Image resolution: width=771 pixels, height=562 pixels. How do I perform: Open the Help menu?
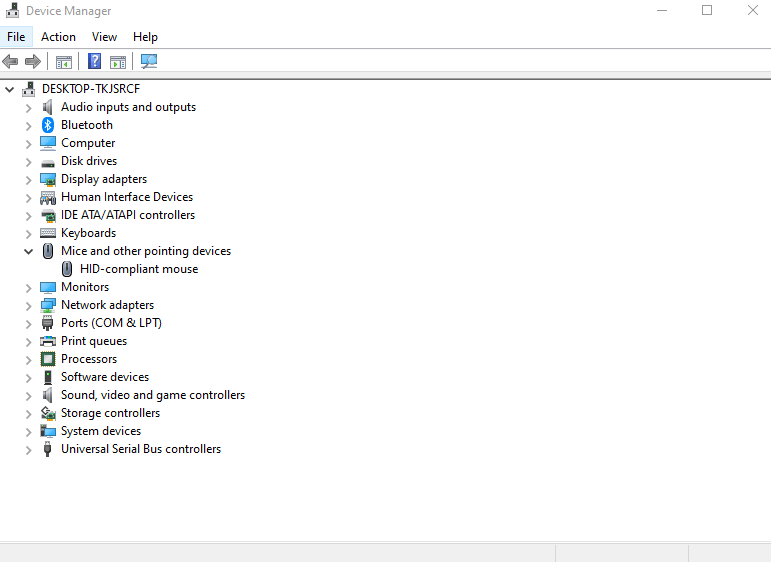click(145, 37)
